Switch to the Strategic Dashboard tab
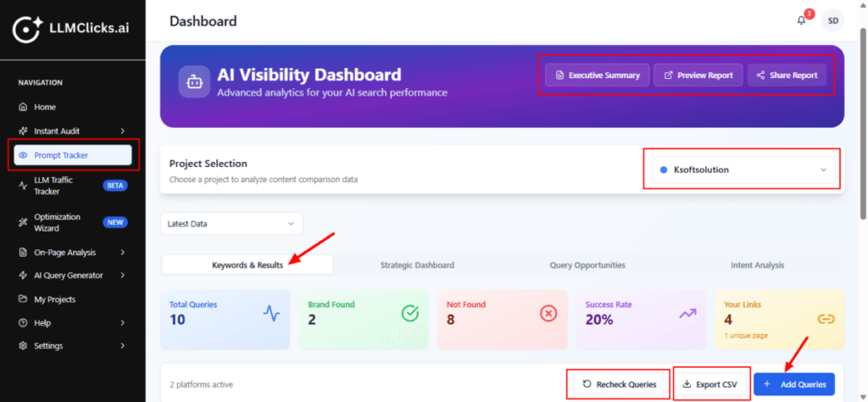This screenshot has width=868, height=402. [x=417, y=265]
